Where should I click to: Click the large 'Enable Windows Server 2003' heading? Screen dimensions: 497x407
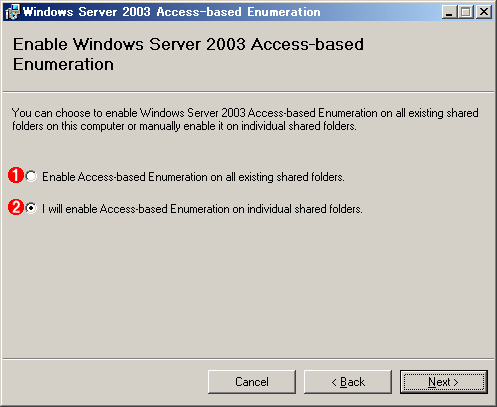coord(188,54)
